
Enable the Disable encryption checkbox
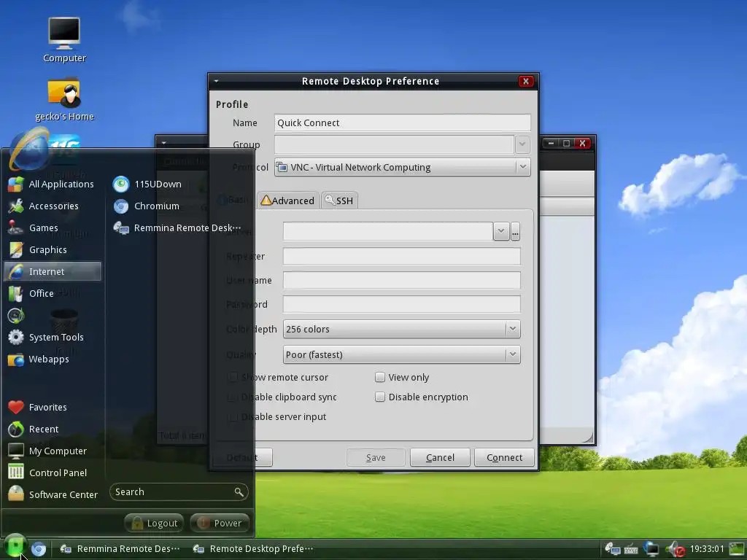tap(379, 397)
